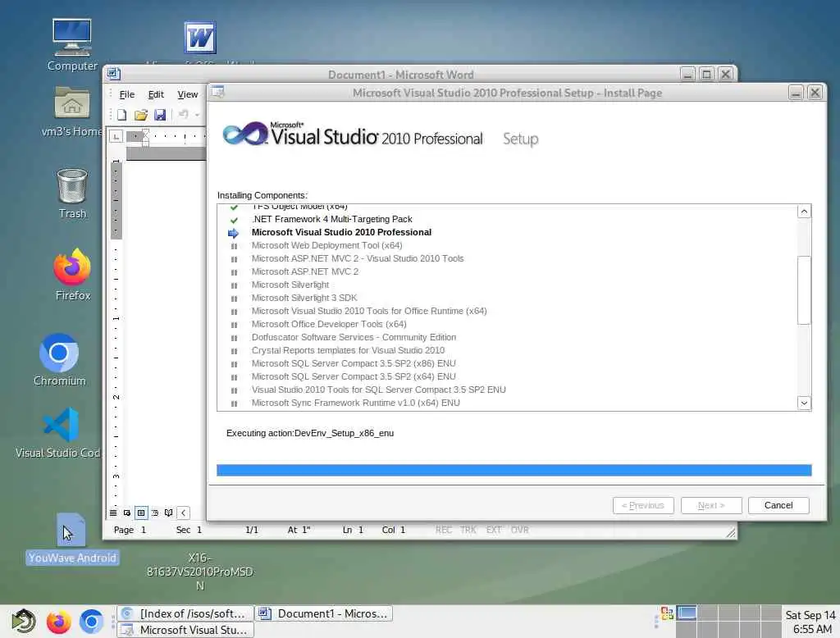The width and height of the screenshot is (840, 638).
Task: Launch Chromium from the taskbar launcher
Action: point(91,622)
